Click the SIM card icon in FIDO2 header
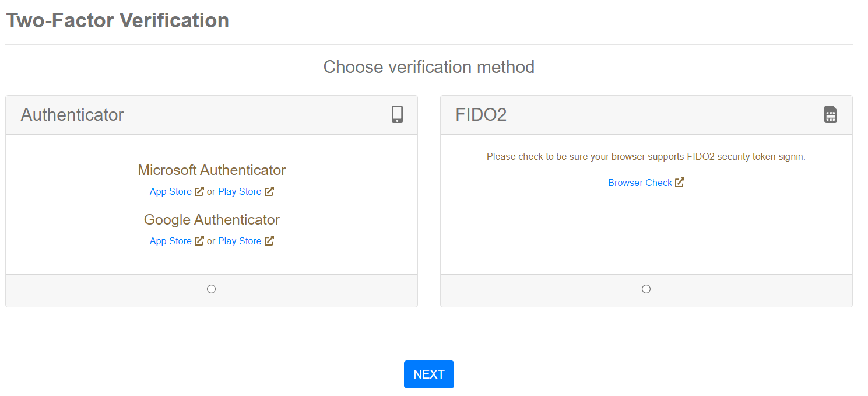 click(831, 114)
